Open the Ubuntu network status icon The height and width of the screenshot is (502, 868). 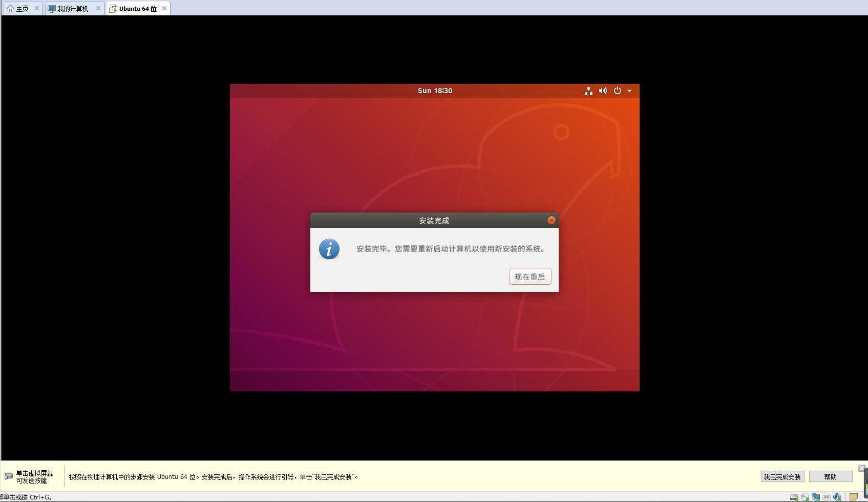pyautogui.click(x=588, y=91)
